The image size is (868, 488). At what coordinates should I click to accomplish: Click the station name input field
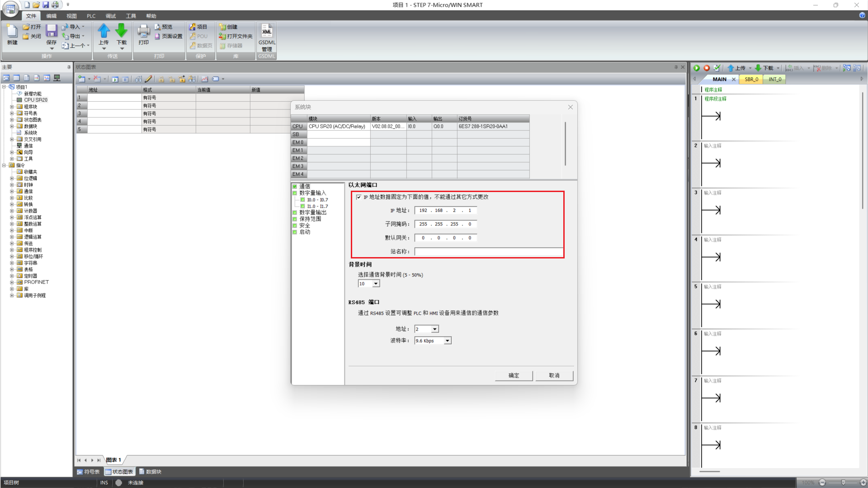(x=488, y=252)
